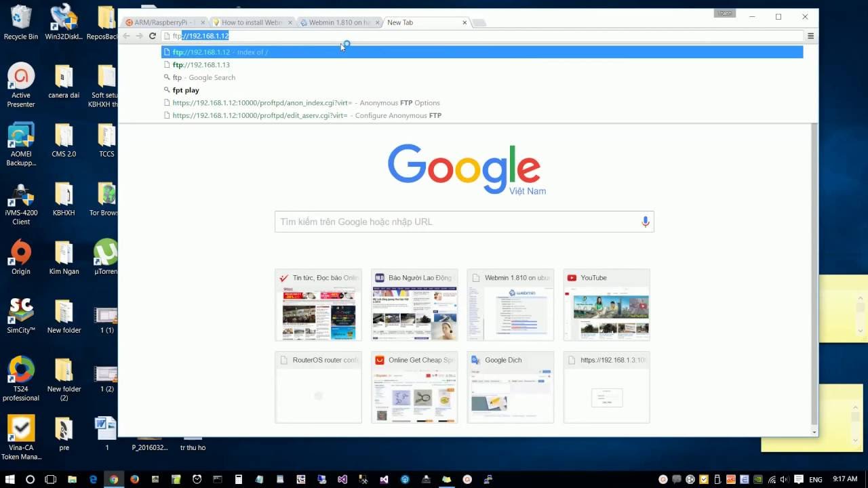The image size is (868, 488).
Task: Open the New folder desktop icon
Action: (64, 317)
